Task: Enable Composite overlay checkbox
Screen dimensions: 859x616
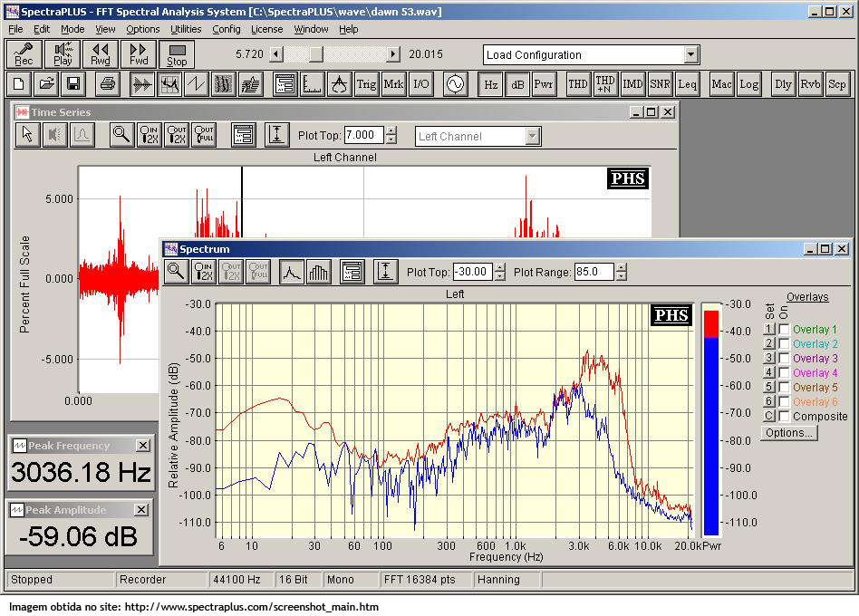Action: pyautogui.click(x=784, y=416)
